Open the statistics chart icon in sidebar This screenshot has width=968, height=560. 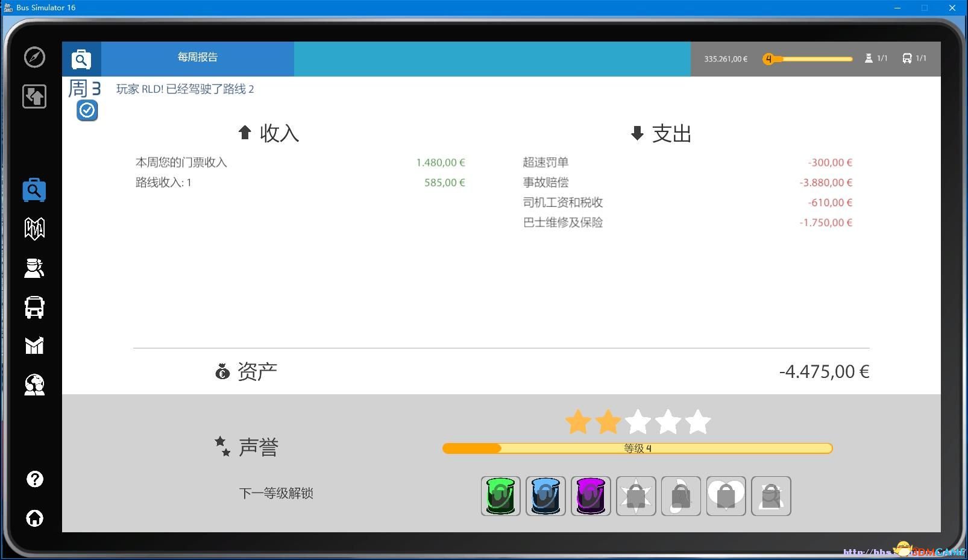pos(34,345)
